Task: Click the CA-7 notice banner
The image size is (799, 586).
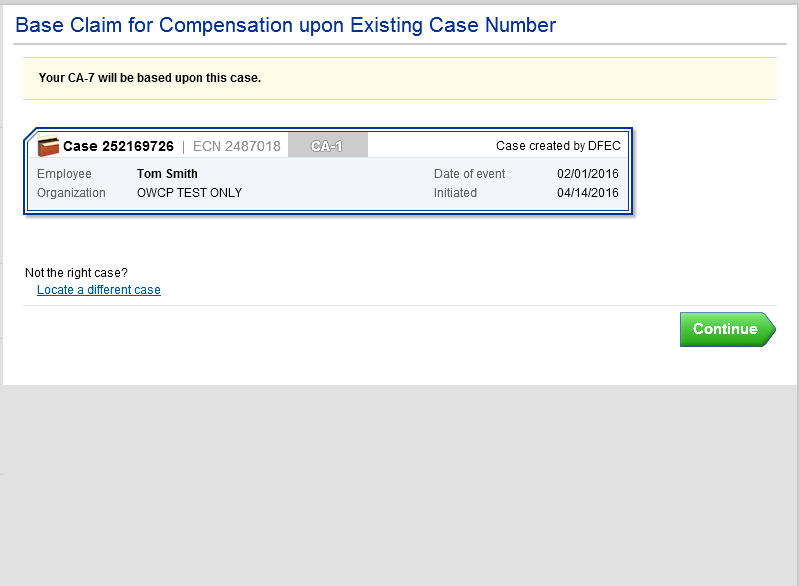Action: point(400,78)
